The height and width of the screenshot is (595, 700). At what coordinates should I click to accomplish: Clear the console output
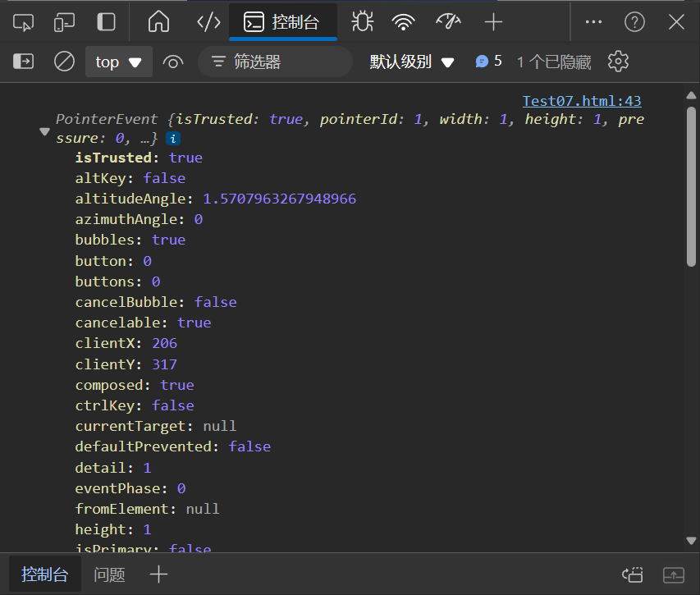[x=64, y=62]
